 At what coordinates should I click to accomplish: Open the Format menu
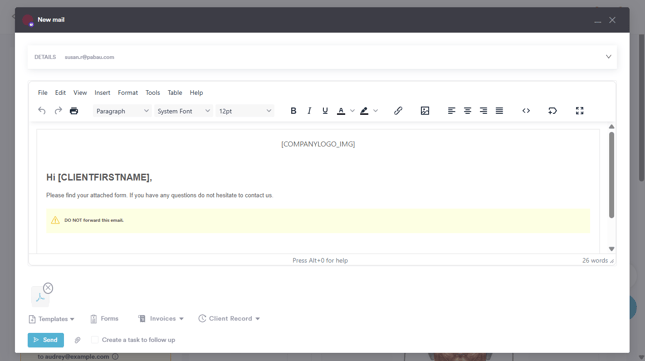(x=128, y=93)
